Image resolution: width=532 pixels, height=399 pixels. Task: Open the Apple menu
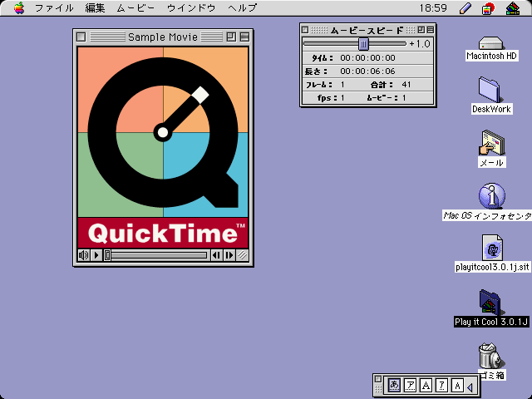pyautogui.click(x=19, y=7)
